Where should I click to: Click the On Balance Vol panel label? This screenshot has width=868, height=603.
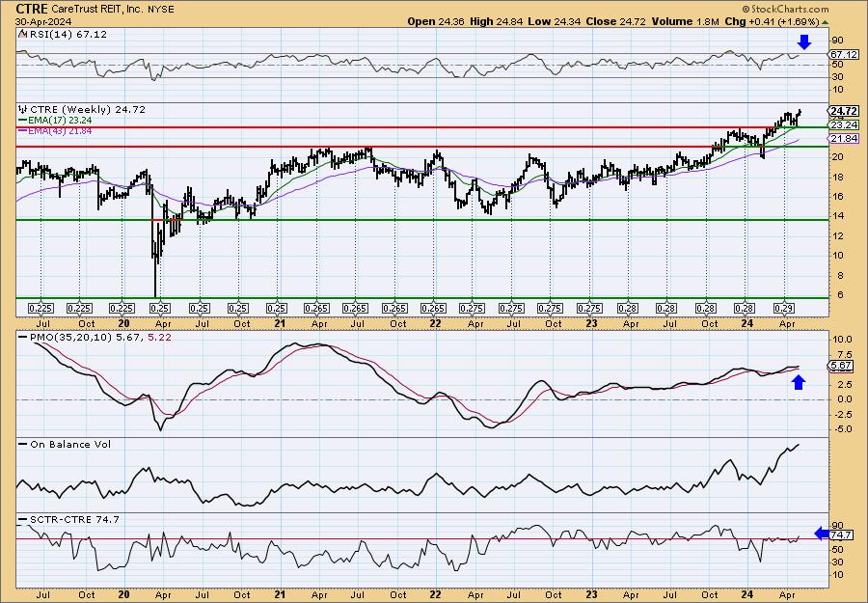coord(70,444)
